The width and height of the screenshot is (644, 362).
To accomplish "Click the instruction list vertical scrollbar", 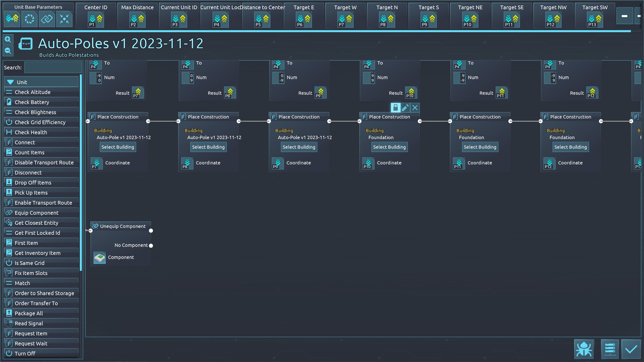I will coord(81,172).
